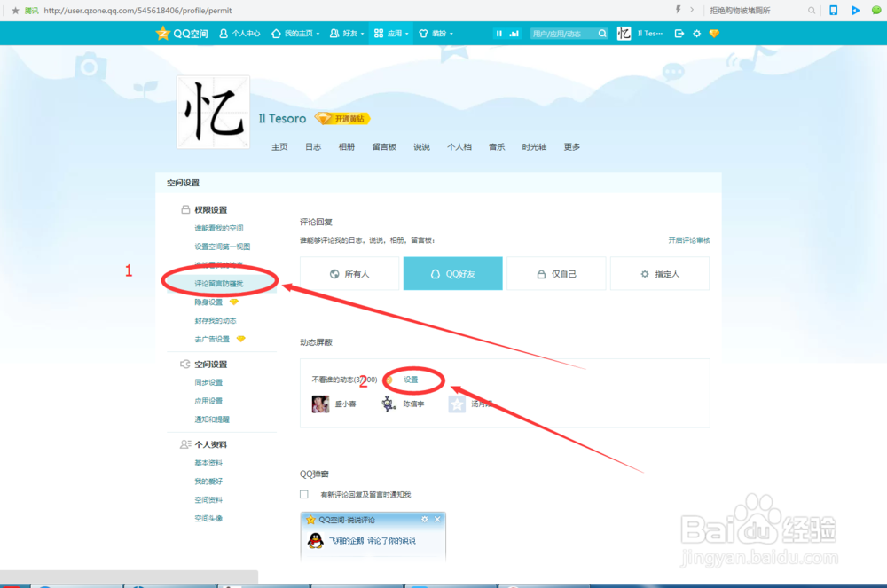Click the 空间设置 section icon in the sidebar
The image size is (887, 588).
tap(185, 365)
